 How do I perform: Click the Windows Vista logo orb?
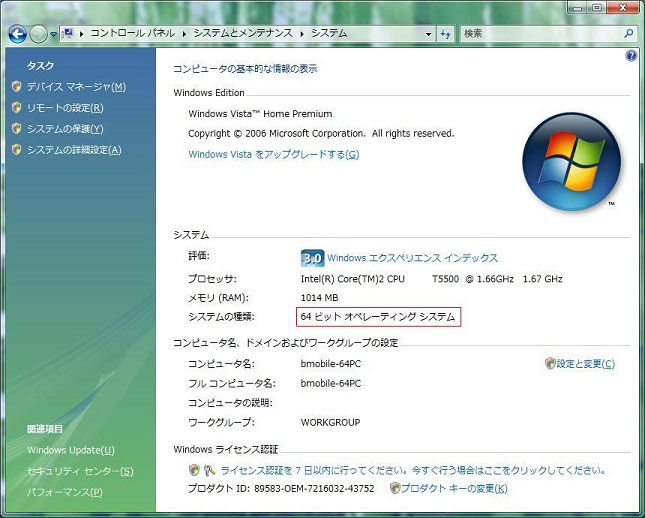click(571, 162)
